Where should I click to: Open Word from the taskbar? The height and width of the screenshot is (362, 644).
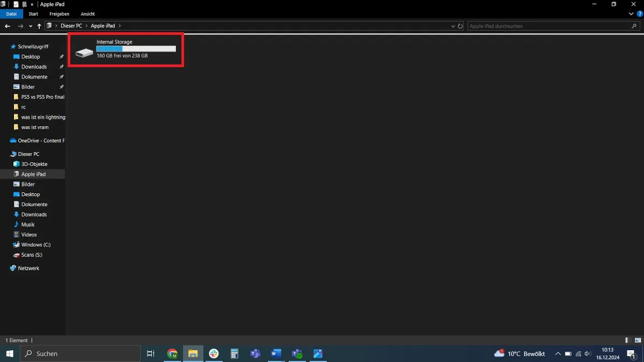click(276, 353)
